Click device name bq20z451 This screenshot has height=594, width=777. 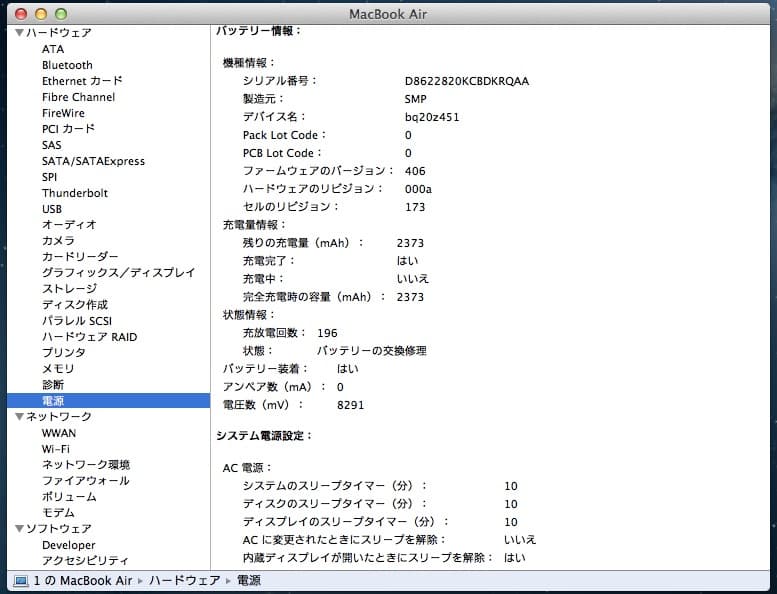[x=432, y=117]
